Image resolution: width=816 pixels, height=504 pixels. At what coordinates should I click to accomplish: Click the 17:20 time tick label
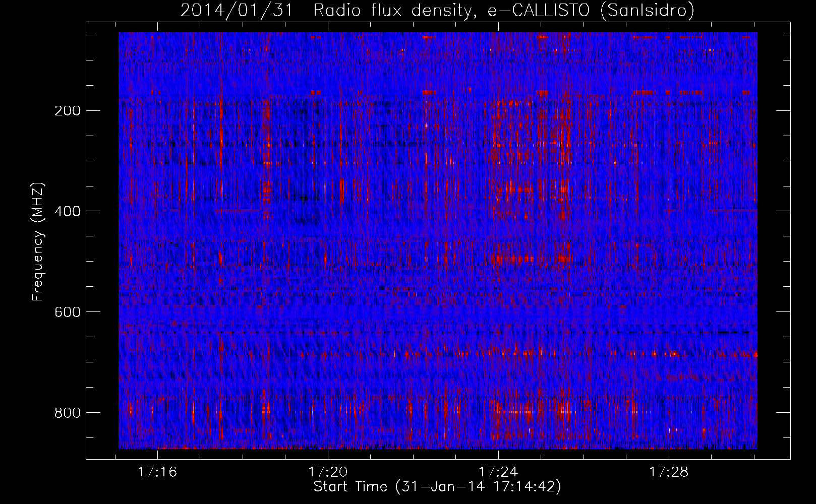pos(328,472)
